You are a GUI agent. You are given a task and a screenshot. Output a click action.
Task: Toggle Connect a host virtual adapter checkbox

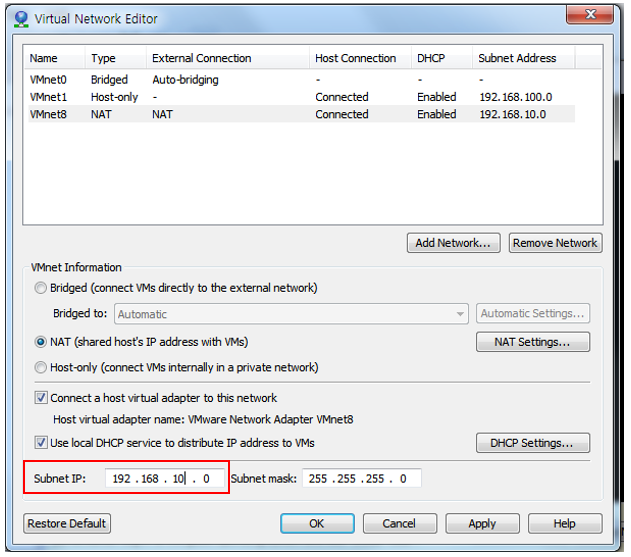pos(41,398)
